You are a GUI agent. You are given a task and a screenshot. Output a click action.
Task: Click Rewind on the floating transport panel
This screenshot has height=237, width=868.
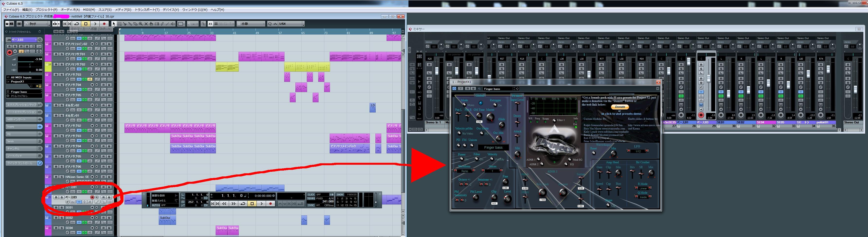tap(224, 204)
